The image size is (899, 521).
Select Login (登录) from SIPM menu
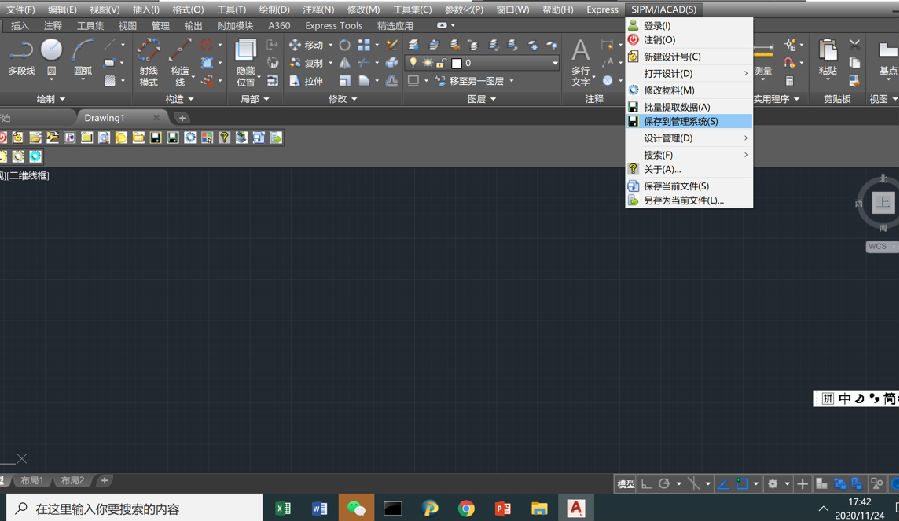pos(657,25)
